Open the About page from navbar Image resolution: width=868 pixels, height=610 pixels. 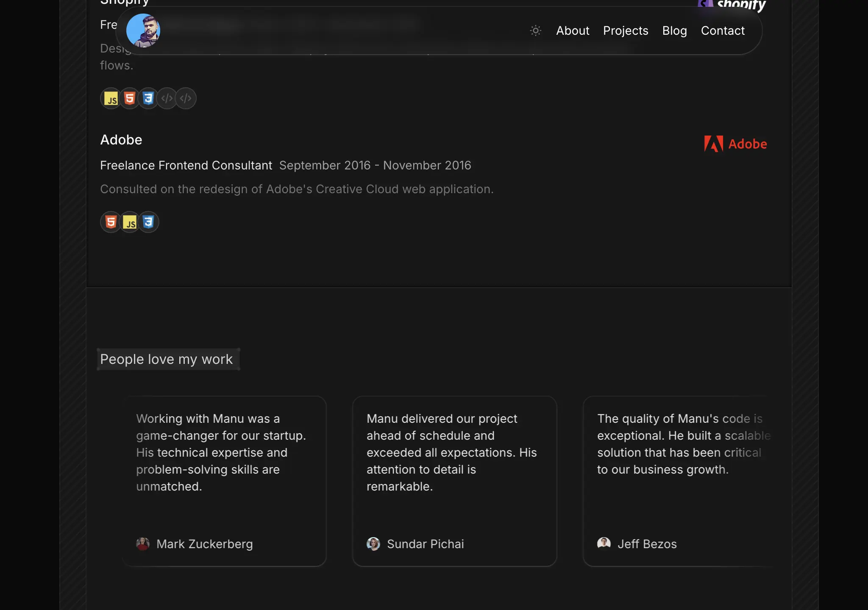pos(573,30)
